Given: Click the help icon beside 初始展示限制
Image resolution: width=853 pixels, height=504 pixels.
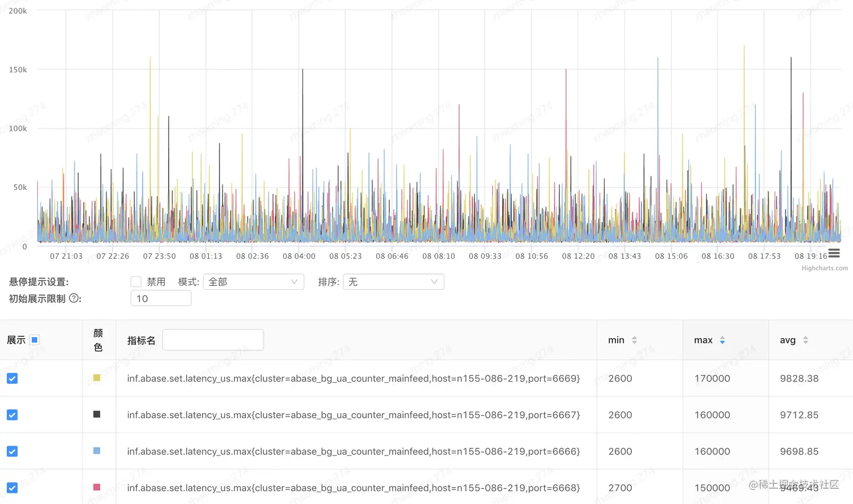Looking at the screenshot, I should pyautogui.click(x=74, y=298).
